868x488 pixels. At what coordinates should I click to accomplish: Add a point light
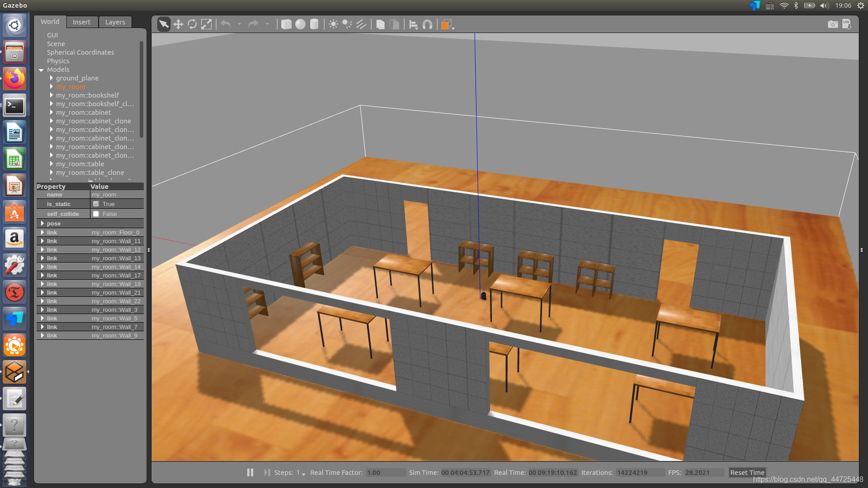click(x=333, y=24)
